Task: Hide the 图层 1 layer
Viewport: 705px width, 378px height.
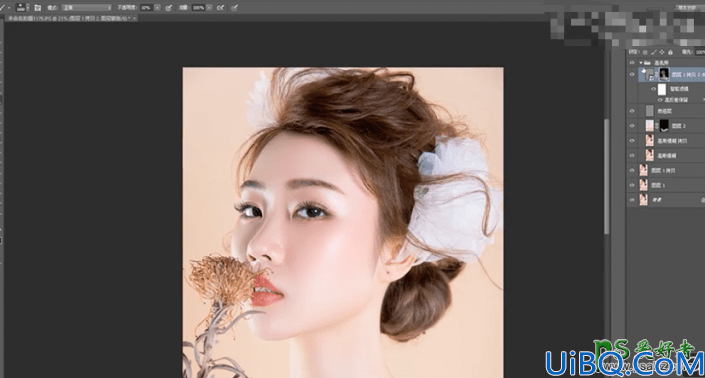Action: (x=632, y=185)
